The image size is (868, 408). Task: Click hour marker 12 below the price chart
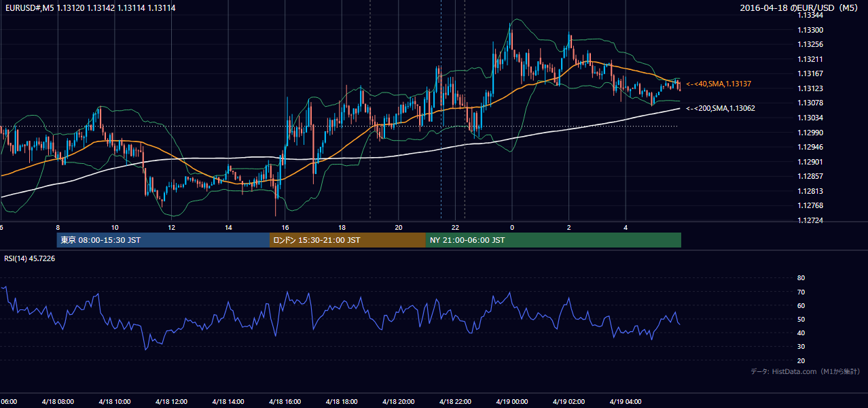click(171, 227)
